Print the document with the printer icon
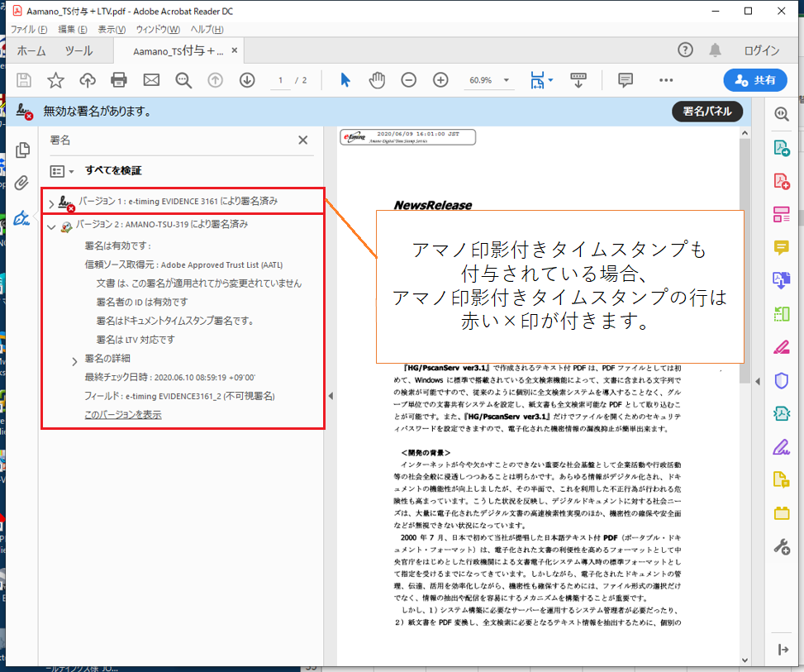Image resolution: width=804 pixels, height=672 pixels. pos(119,80)
